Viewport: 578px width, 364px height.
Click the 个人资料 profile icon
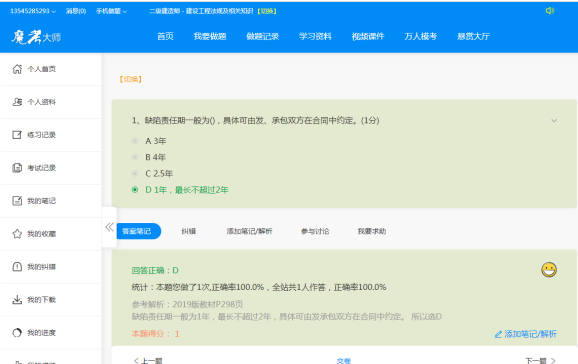pos(17,102)
